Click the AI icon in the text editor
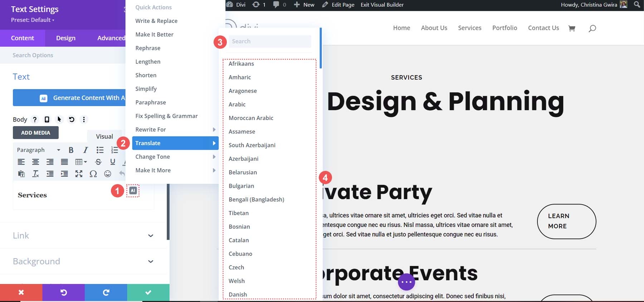 tap(133, 191)
